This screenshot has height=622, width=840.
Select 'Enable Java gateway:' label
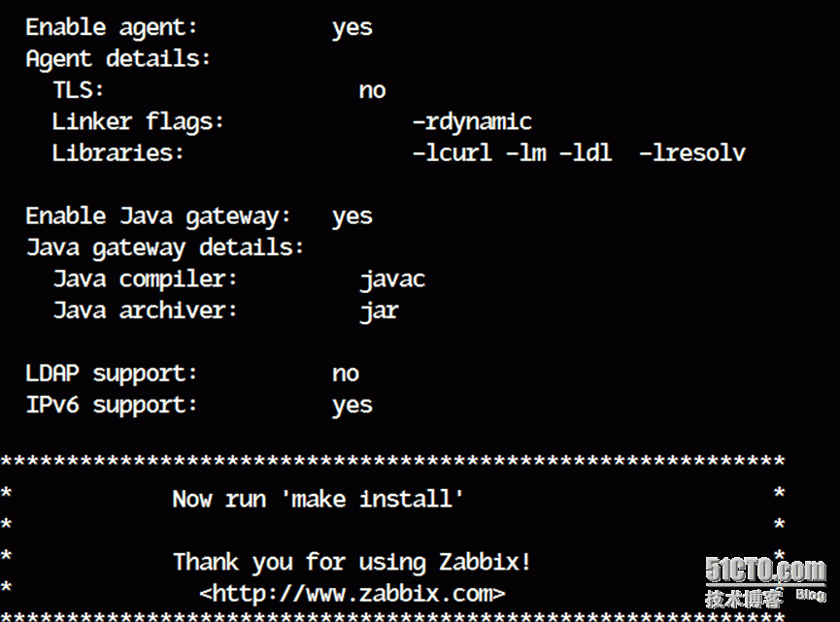(158, 216)
